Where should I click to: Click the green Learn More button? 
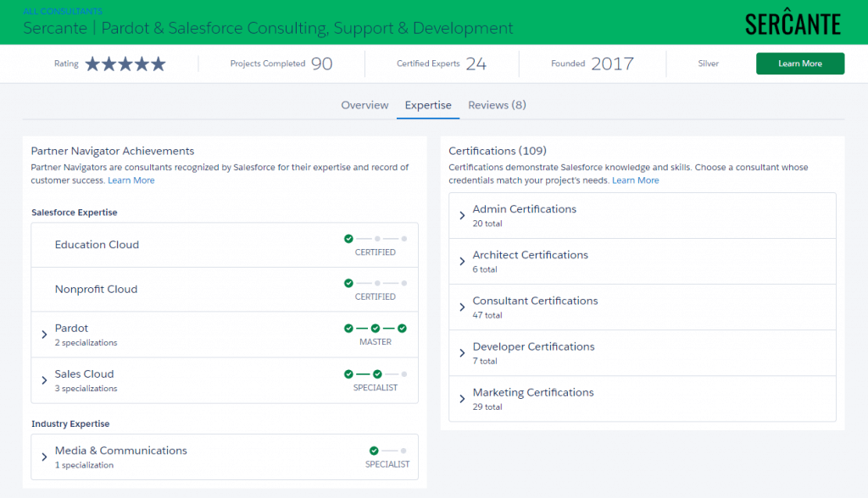(x=800, y=64)
